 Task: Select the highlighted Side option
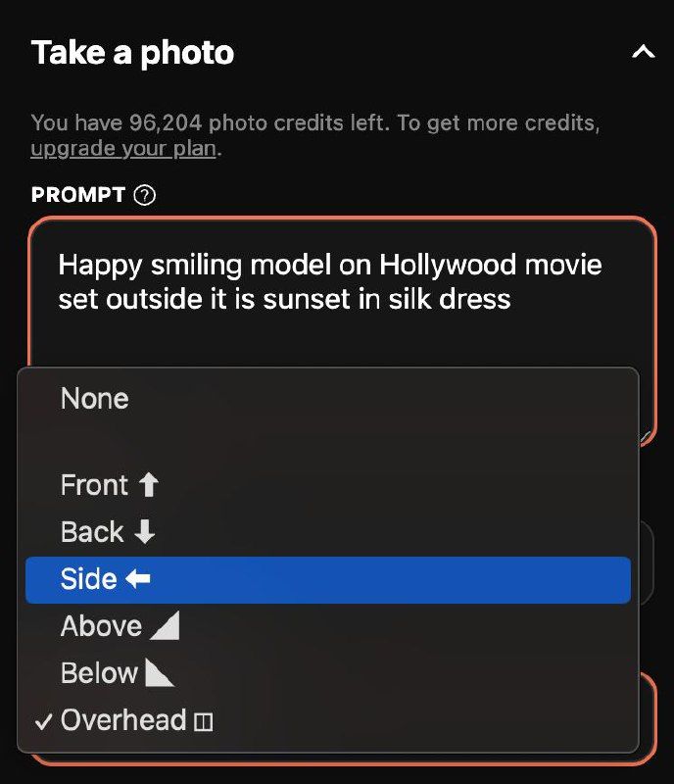pos(88,579)
